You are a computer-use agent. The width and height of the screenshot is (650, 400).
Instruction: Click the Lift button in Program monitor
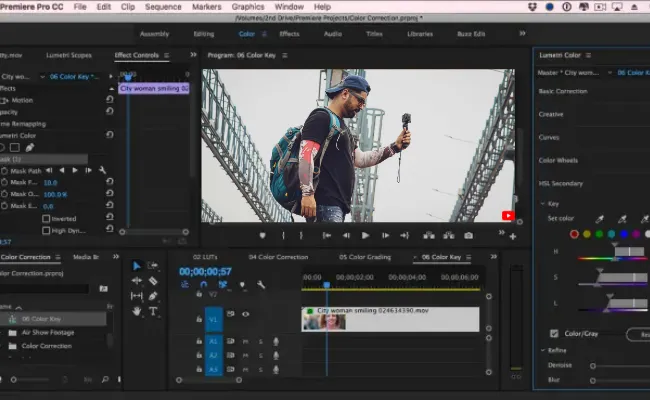pyautogui.click(x=429, y=235)
